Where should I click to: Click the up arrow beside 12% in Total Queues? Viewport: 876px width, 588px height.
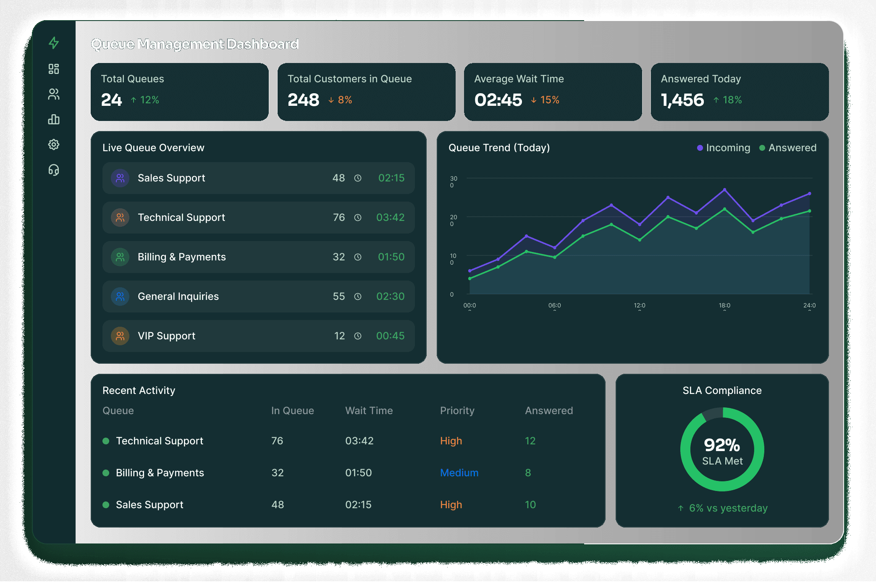134,100
